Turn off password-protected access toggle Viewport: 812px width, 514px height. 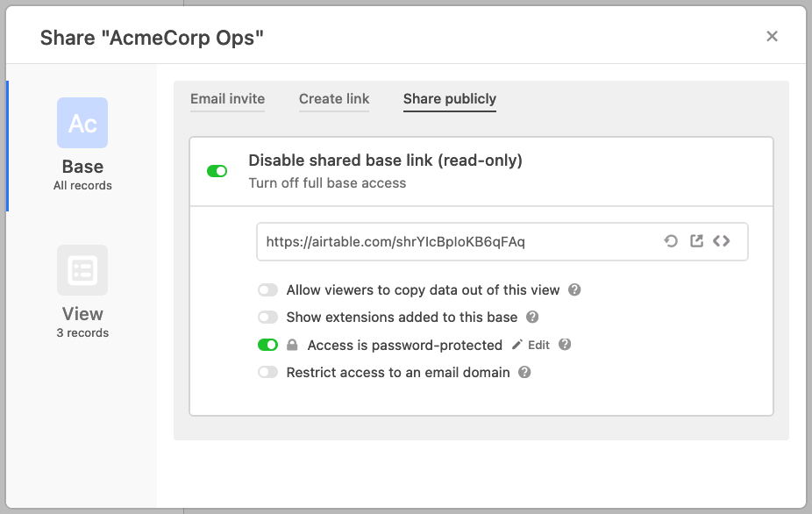(x=267, y=345)
